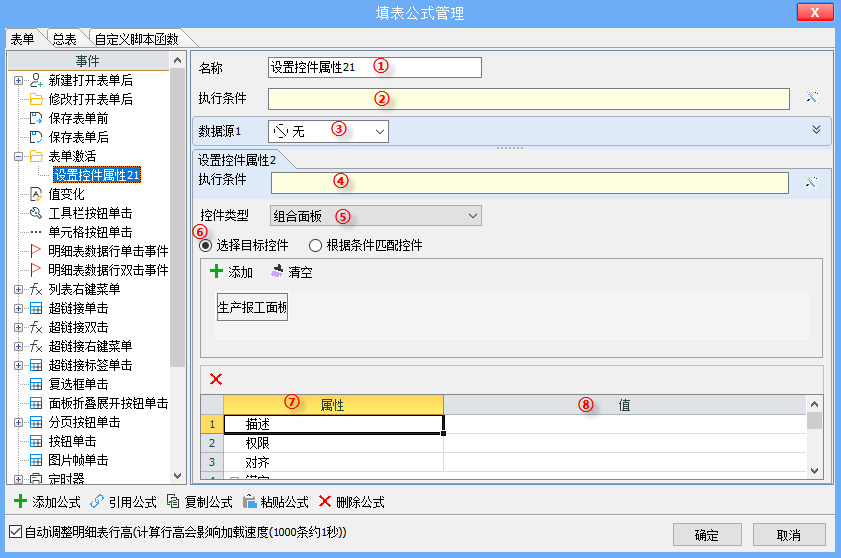Select 选择目标控件 radio button
Image resolution: width=841 pixels, height=558 pixels.
click(x=205, y=246)
